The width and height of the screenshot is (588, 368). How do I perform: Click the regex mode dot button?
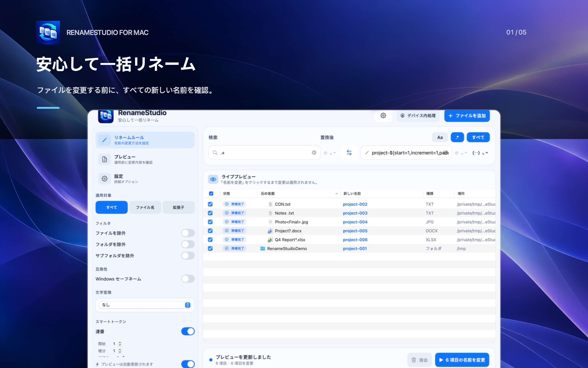[x=457, y=137]
